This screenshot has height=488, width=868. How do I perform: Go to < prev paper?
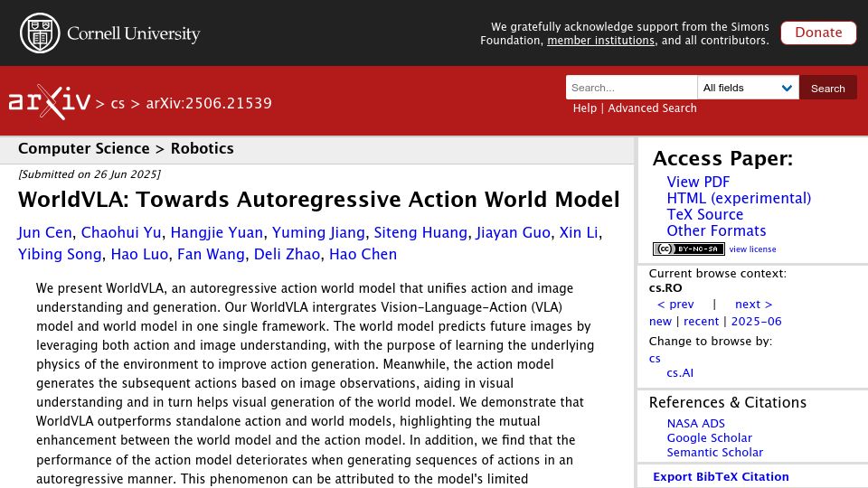[x=675, y=304]
